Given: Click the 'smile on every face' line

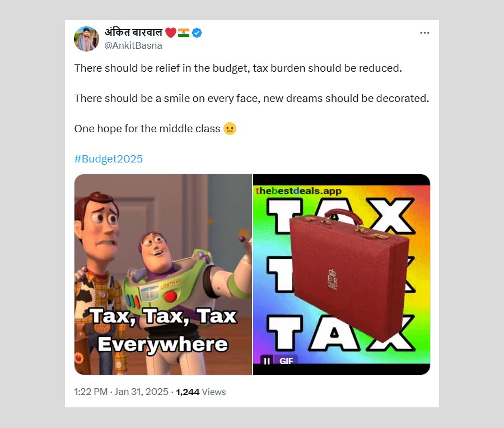Looking at the screenshot, I should pos(251,99).
